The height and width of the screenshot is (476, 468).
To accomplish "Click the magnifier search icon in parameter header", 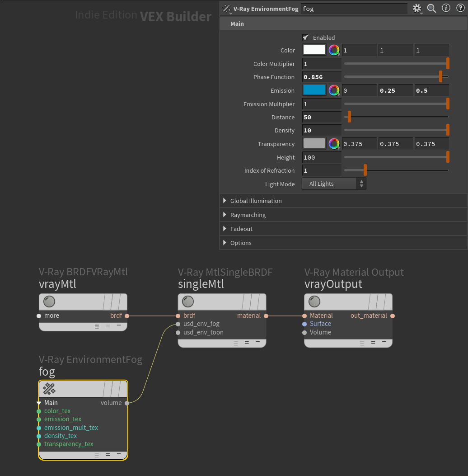I will coord(431,8).
